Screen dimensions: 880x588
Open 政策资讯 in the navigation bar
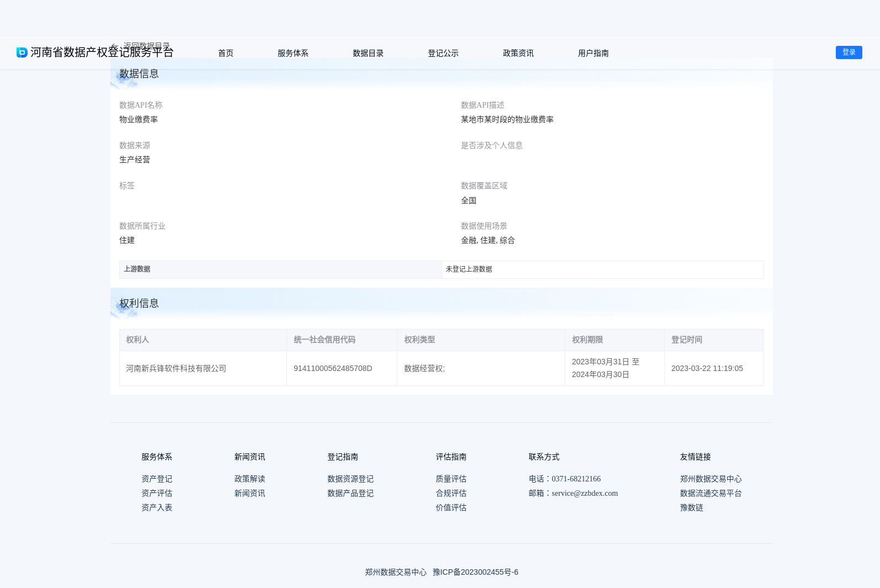518,53
